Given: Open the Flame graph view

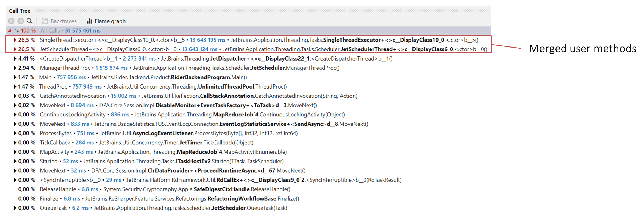Looking at the screenshot, I should 110,21.
